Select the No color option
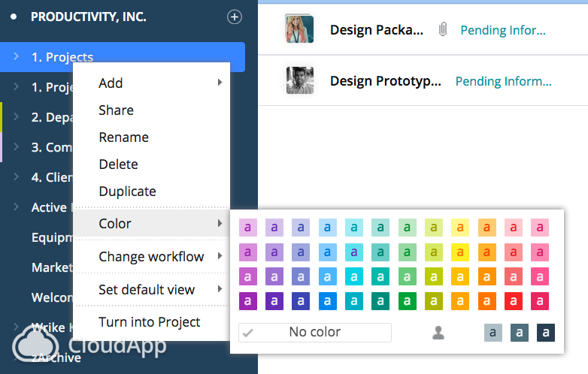This screenshot has height=374, width=588. [x=315, y=332]
